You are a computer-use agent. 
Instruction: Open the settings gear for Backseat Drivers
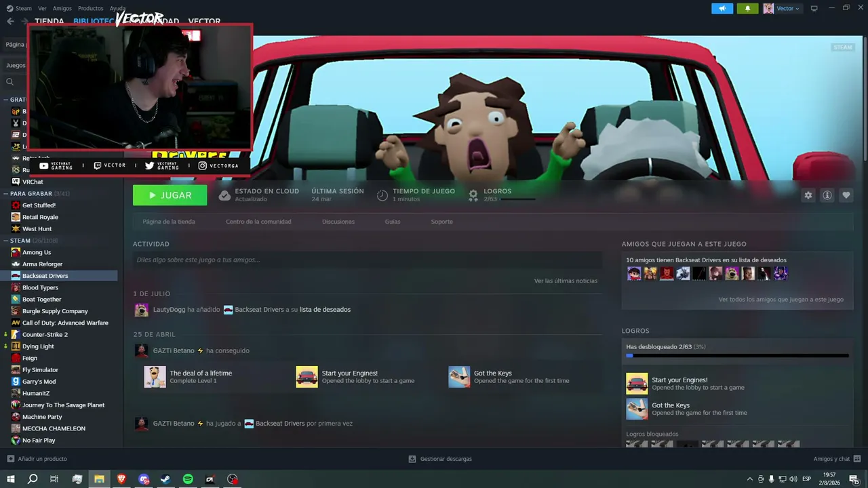(808, 195)
